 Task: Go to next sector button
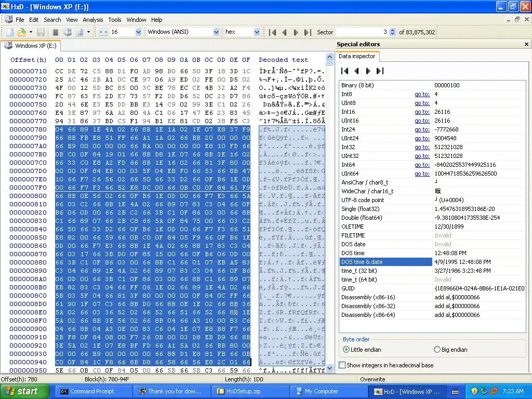coord(296,32)
